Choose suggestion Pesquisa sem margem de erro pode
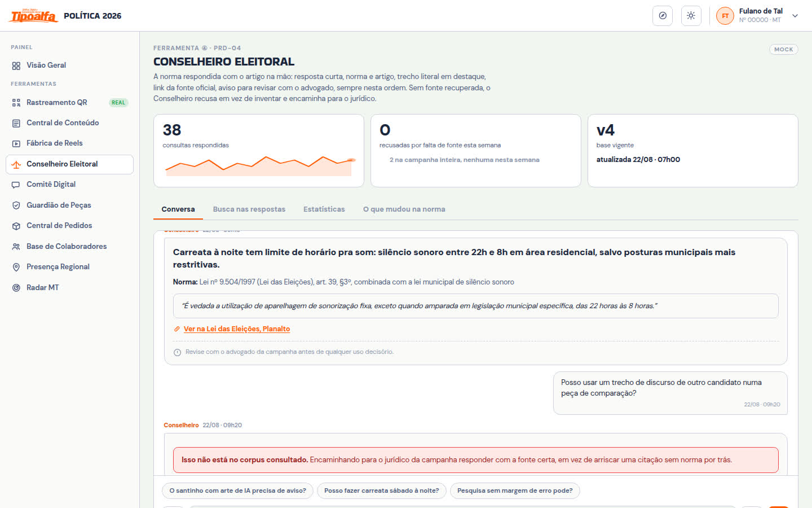This screenshot has width=812, height=508. 515,491
